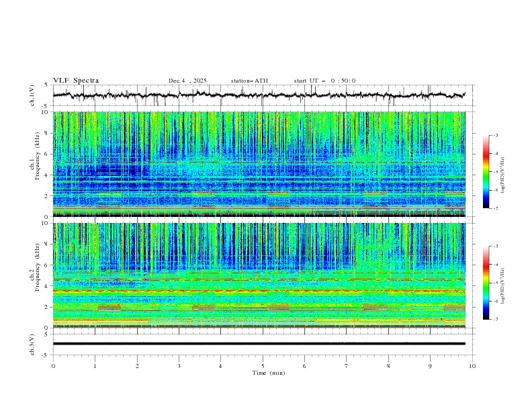Image resolution: width=532 pixels, height=411 pixels.
Task: Click the "-7" tick on ch.1 colorbar
Action: pyautogui.click(x=496, y=208)
